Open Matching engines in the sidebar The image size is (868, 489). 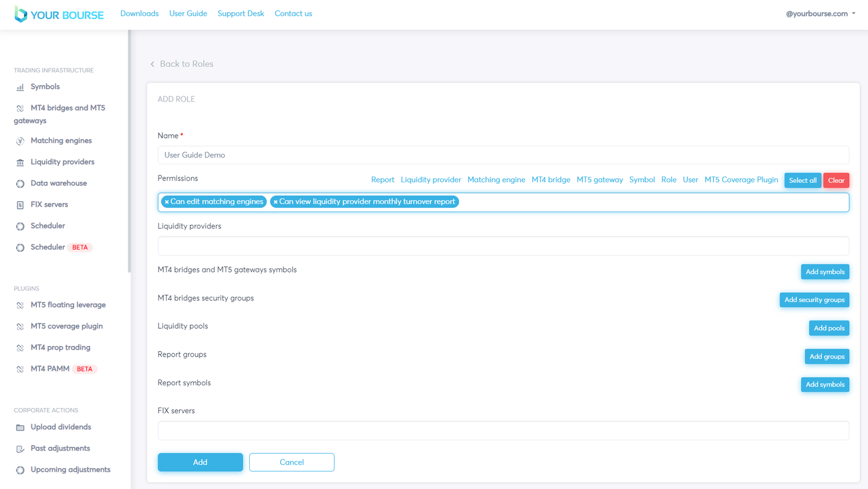pos(61,141)
